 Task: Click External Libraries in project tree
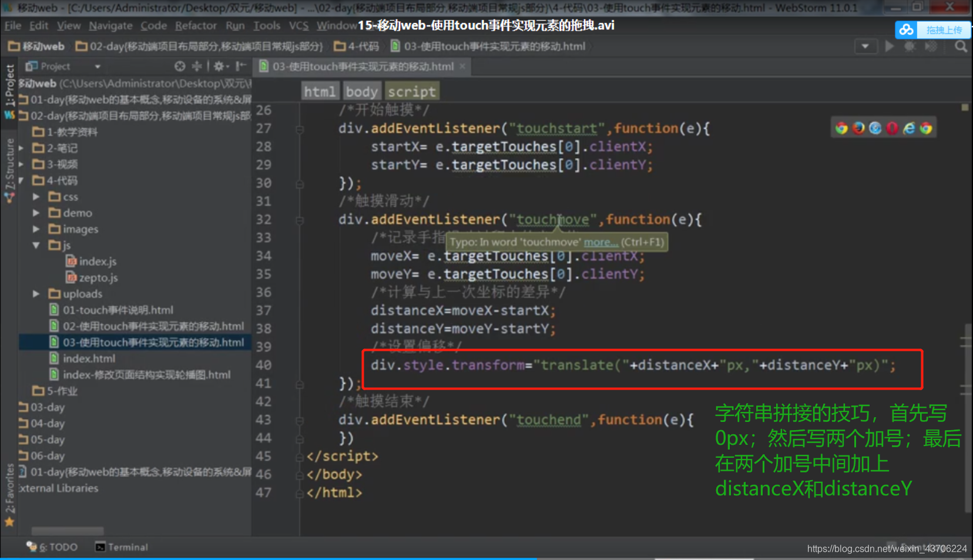(58, 488)
